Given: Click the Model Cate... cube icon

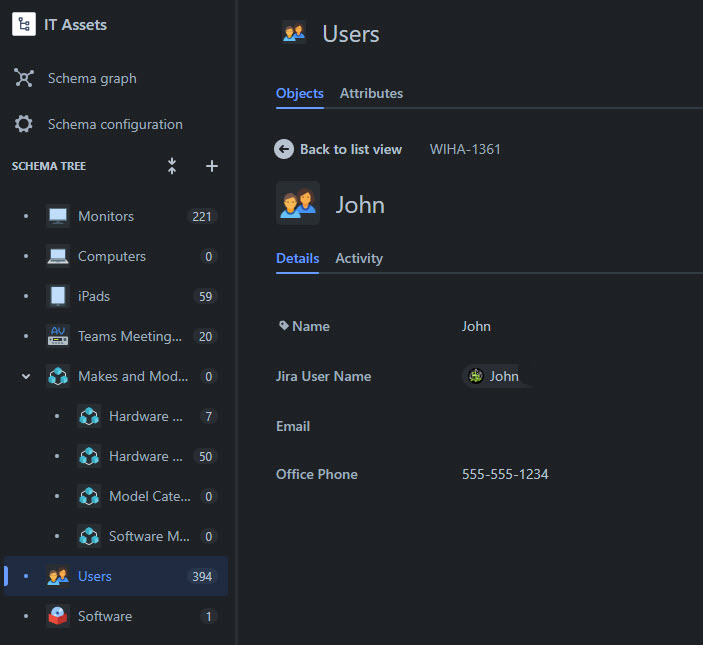Looking at the screenshot, I should pyautogui.click(x=89, y=496).
